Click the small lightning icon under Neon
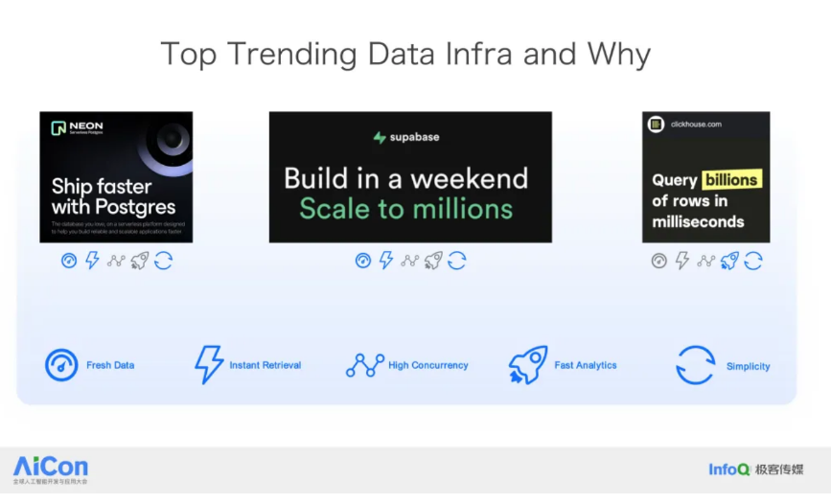The width and height of the screenshot is (831, 504). [x=93, y=261]
